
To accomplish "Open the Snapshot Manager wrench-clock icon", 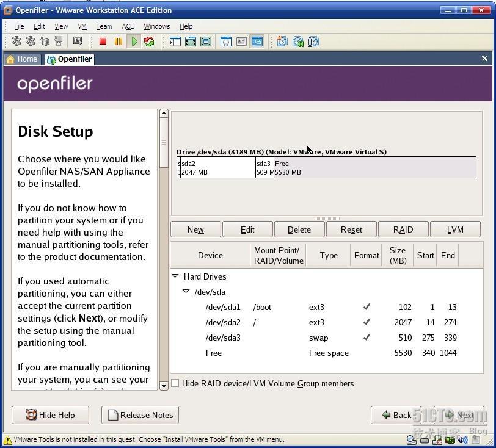I will pyautogui.click(x=313, y=42).
